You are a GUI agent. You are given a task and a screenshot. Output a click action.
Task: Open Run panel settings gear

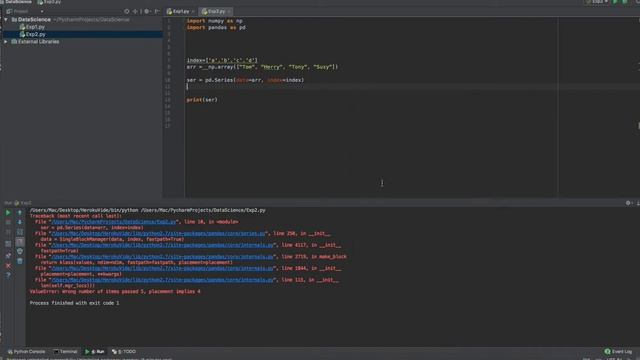pos(628,203)
